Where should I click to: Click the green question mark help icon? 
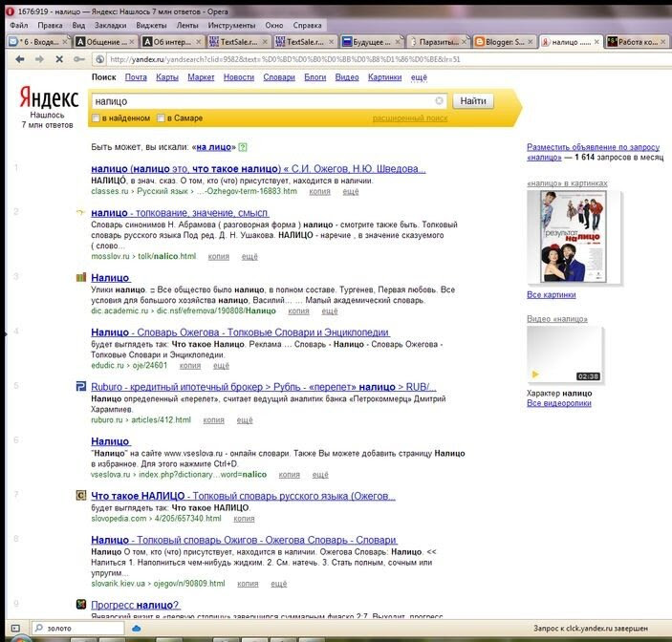tap(243, 147)
